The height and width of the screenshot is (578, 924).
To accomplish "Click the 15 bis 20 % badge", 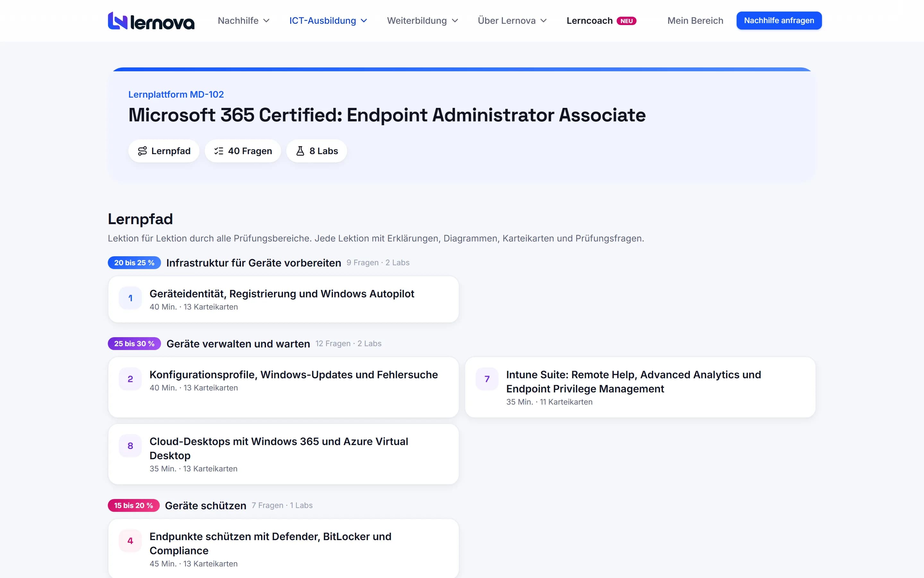I will [x=134, y=505].
